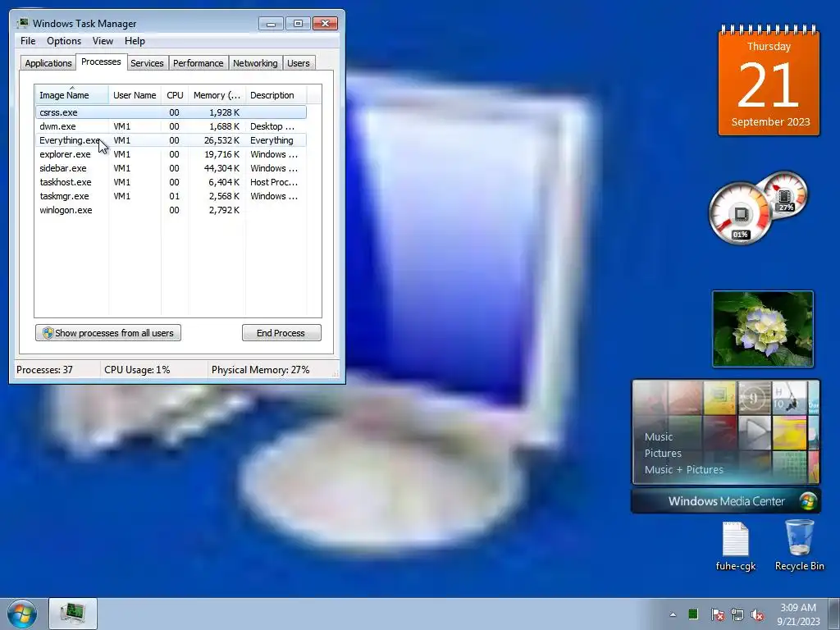
Task: Open the File menu in Task Manager
Action: pos(28,41)
